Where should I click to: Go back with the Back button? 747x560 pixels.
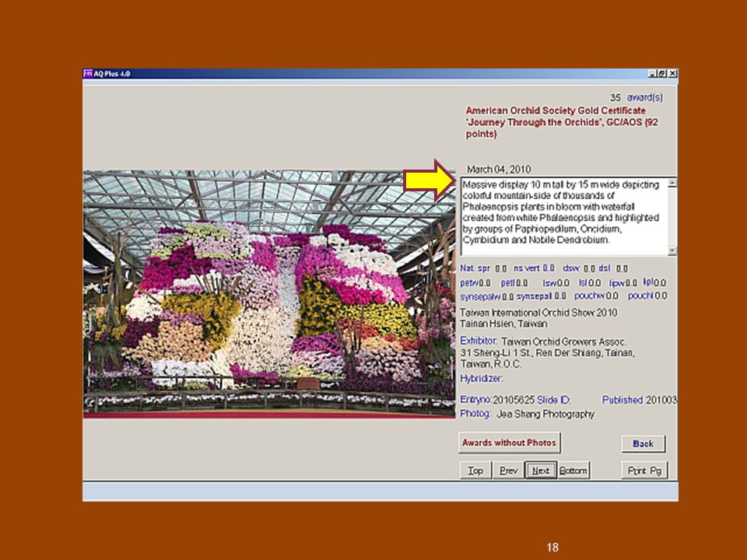point(644,444)
